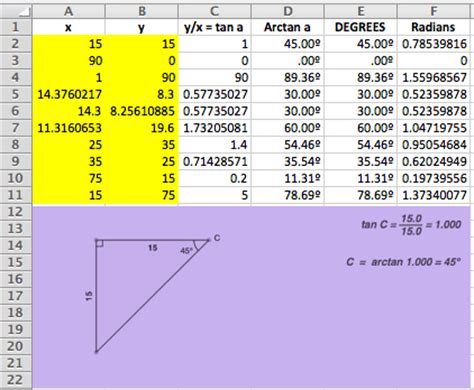
Task: Click yellow cell with y value 75
Action: point(142,195)
